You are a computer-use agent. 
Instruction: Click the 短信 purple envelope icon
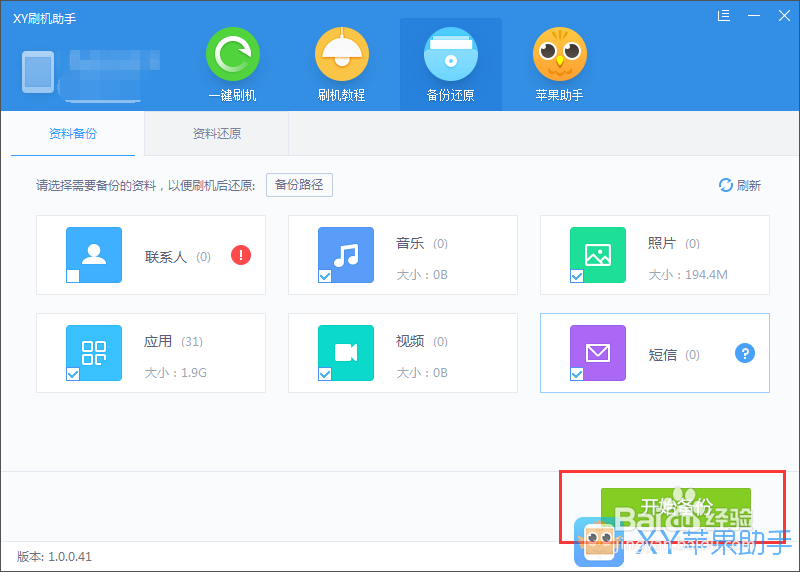tap(598, 353)
